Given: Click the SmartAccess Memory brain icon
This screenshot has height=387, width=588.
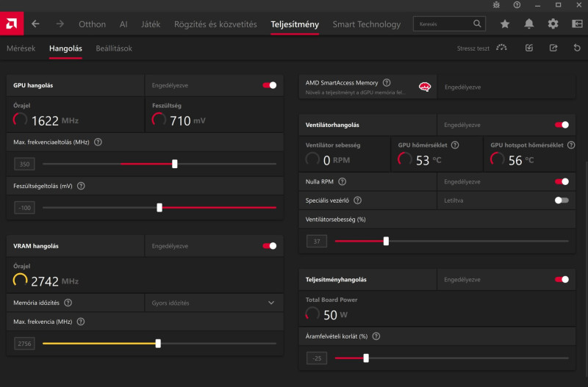Looking at the screenshot, I should tap(425, 87).
